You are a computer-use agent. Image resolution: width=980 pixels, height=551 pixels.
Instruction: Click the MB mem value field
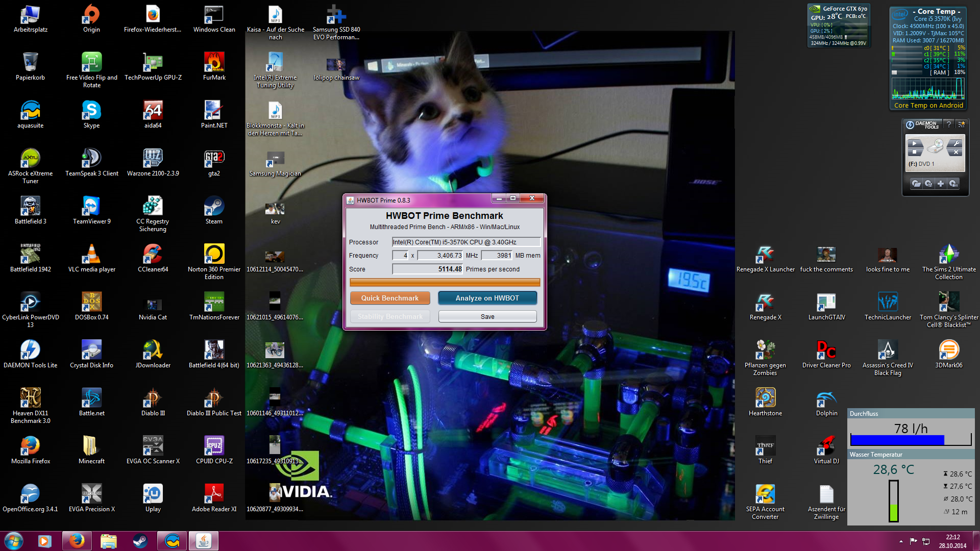tap(497, 255)
